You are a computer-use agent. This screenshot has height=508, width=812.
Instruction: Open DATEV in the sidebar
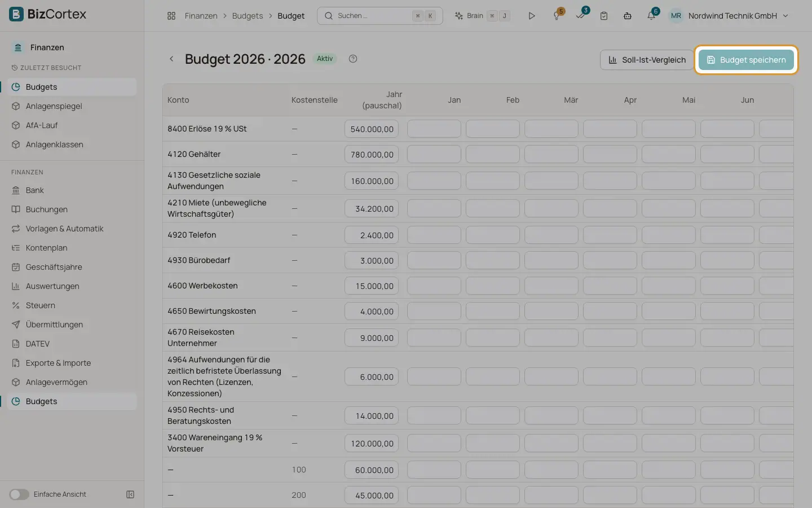click(x=72, y=344)
